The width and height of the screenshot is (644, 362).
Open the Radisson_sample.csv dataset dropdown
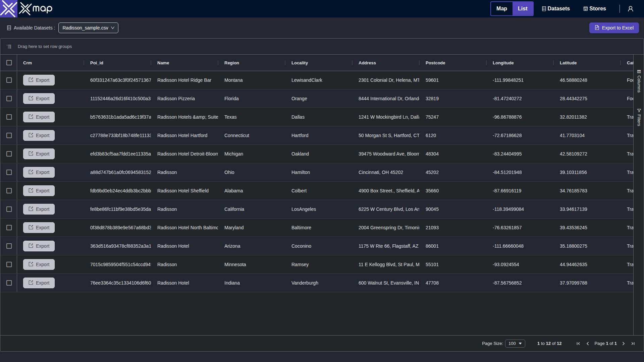point(88,28)
